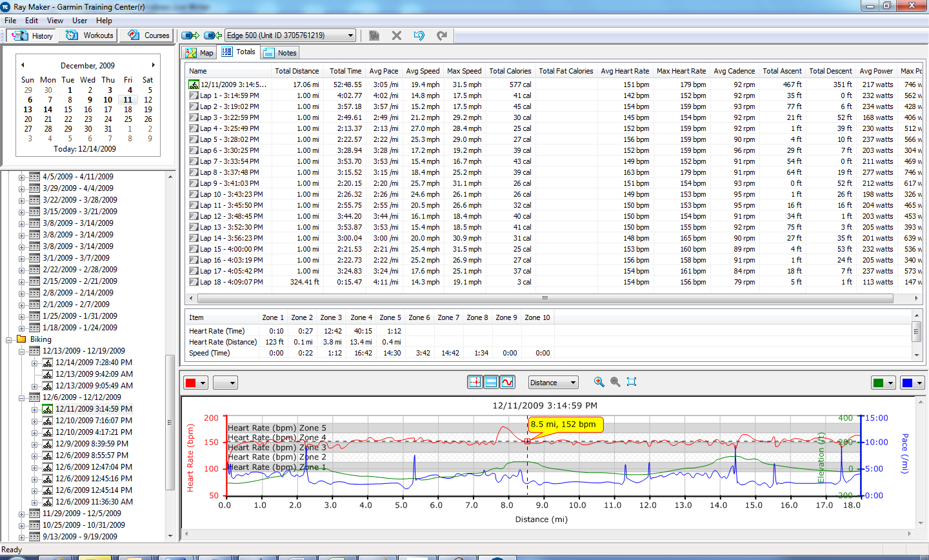The image size is (929, 560).
Task: Toggle the zone bands display button
Action: click(491, 382)
